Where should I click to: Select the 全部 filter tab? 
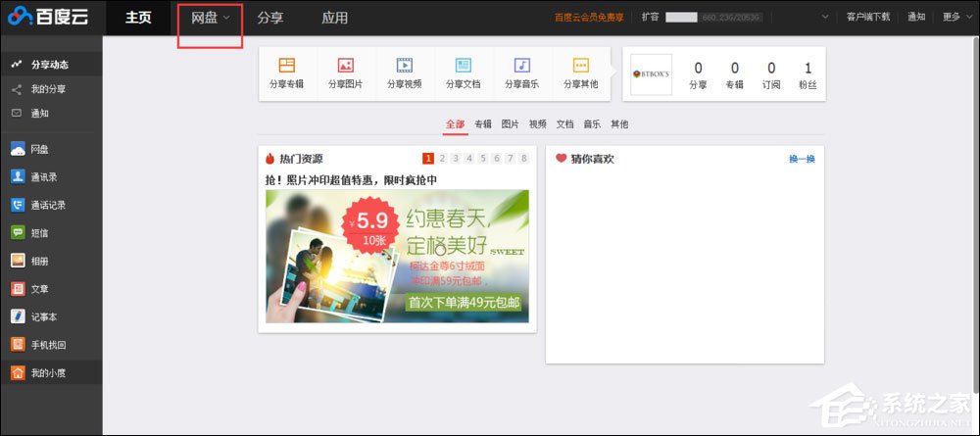pos(456,124)
